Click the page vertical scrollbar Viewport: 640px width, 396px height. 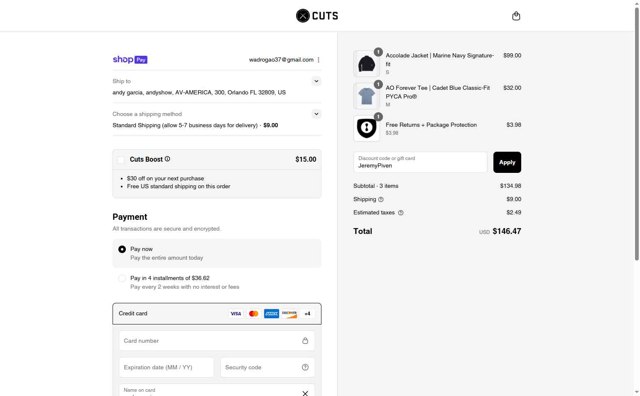[x=636, y=135]
